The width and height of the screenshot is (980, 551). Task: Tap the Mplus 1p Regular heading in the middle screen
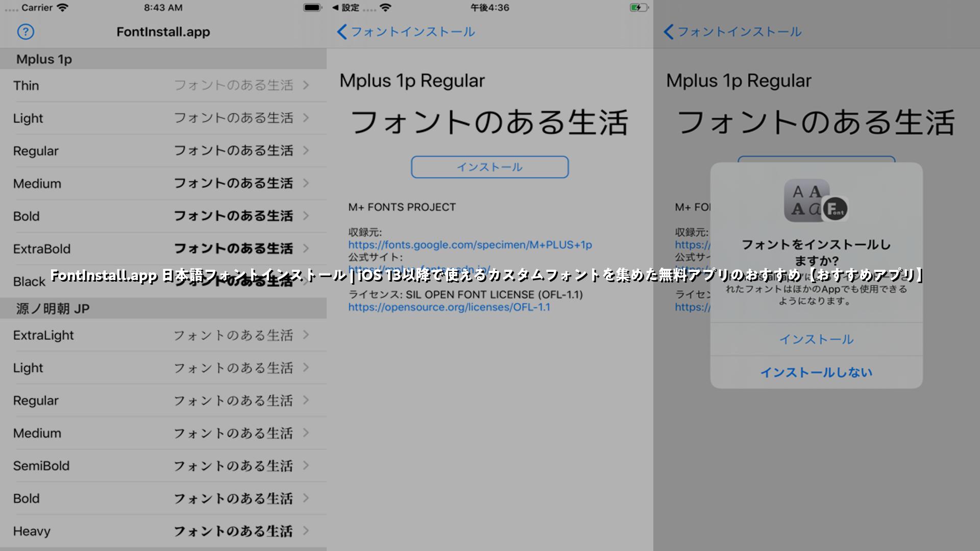click(412, 81)
